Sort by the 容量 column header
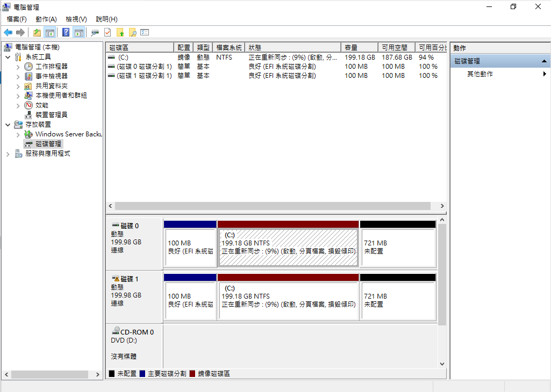 pos(360,47)
